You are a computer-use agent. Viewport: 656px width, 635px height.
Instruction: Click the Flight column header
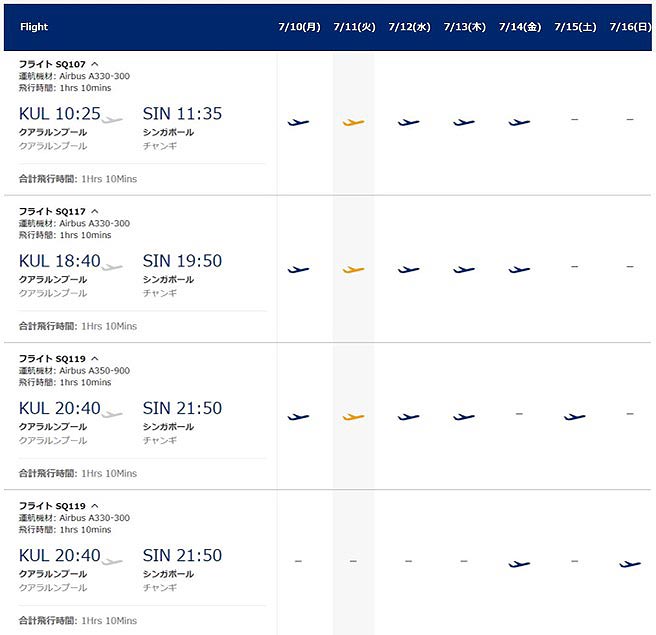[x=34, y=27]
